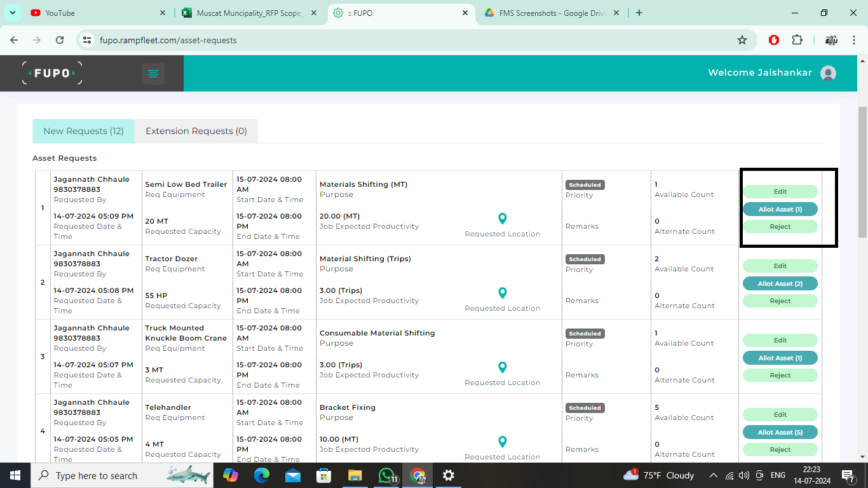Click Allot Asset (2) for Tractor Dozer
This screenshot has height=488, width=868.
coord(780,283)
